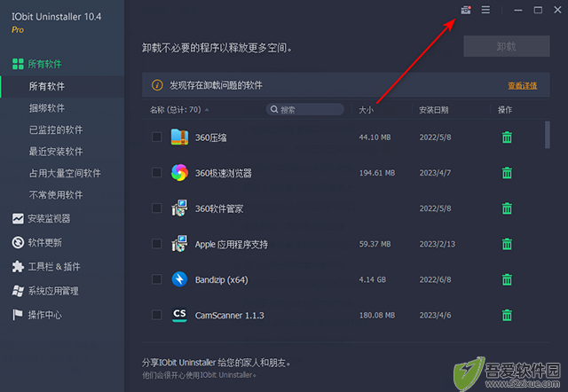Click trash icon for CamScanner 1.1.3

pos(507,315)
